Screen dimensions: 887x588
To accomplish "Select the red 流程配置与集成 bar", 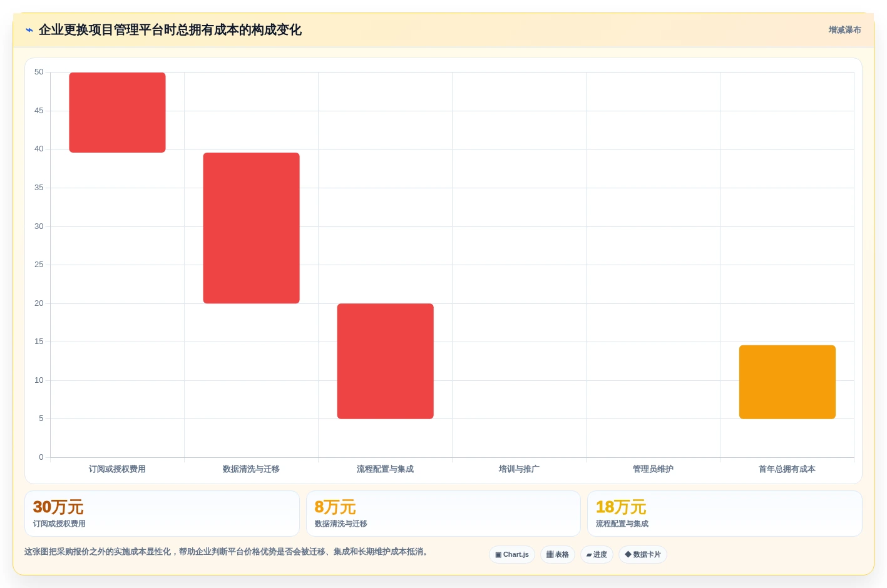I will click(385, 362).
